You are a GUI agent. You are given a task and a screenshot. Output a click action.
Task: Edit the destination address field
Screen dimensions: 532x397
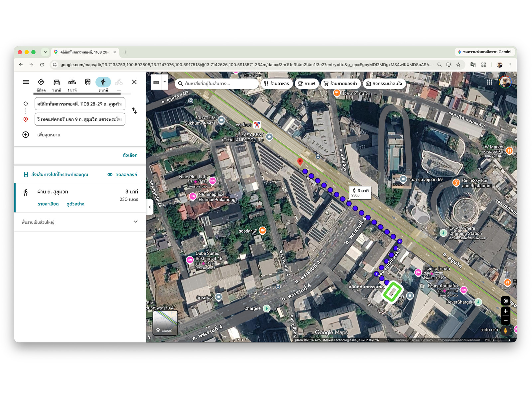pyautogui.click(x=80, y=119)
